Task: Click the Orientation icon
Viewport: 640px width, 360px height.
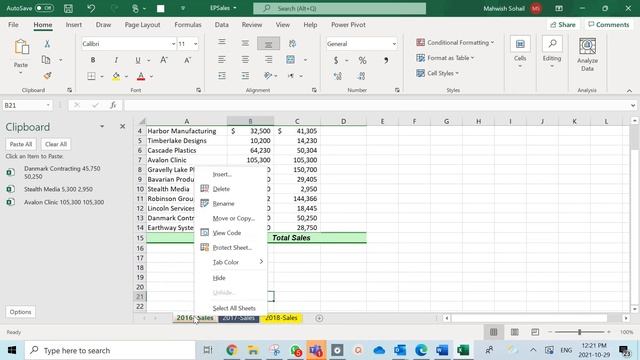Action: click(268, 76)
